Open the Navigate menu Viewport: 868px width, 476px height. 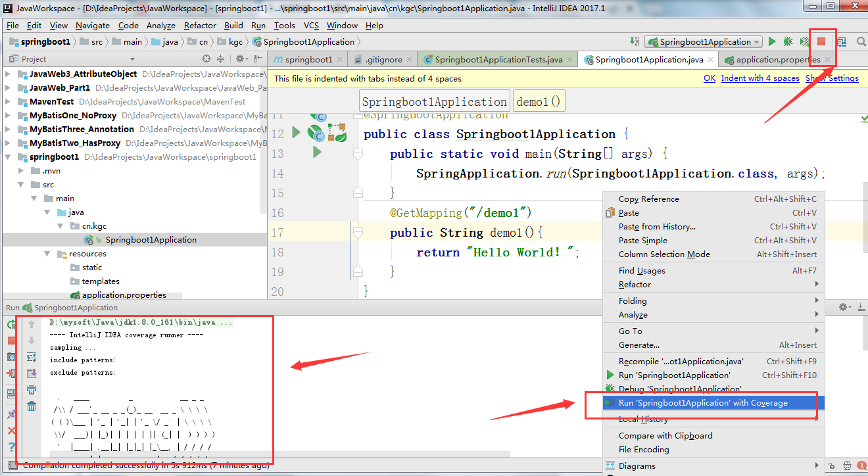(x=93, y=25)
